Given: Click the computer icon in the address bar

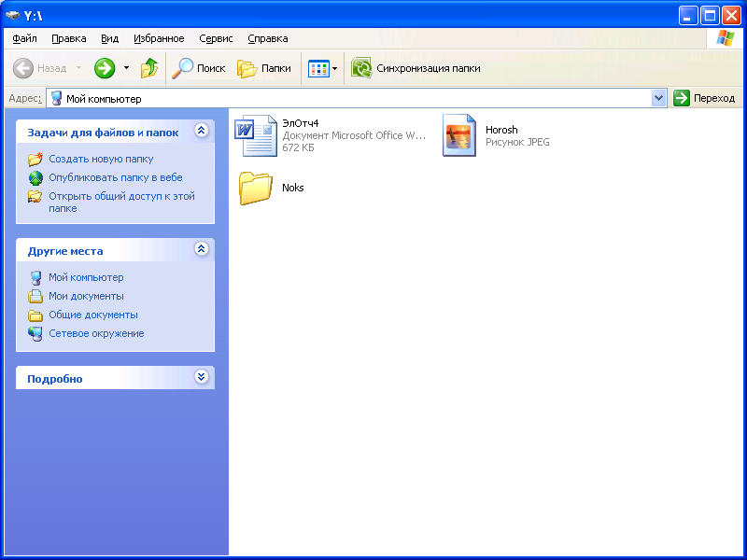Looking at the screenshot, I should [x=57, y=99].
